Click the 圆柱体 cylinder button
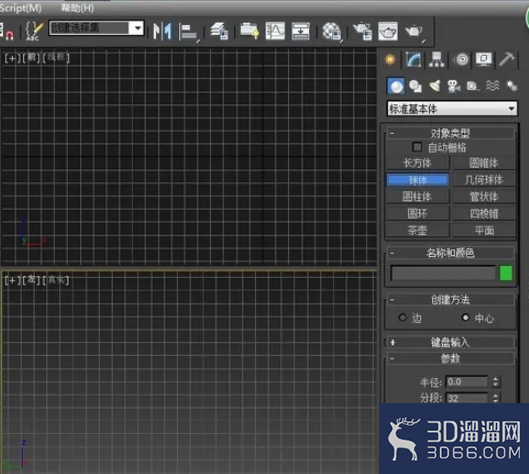Screen dimensions: 529x474 point(418,197)
